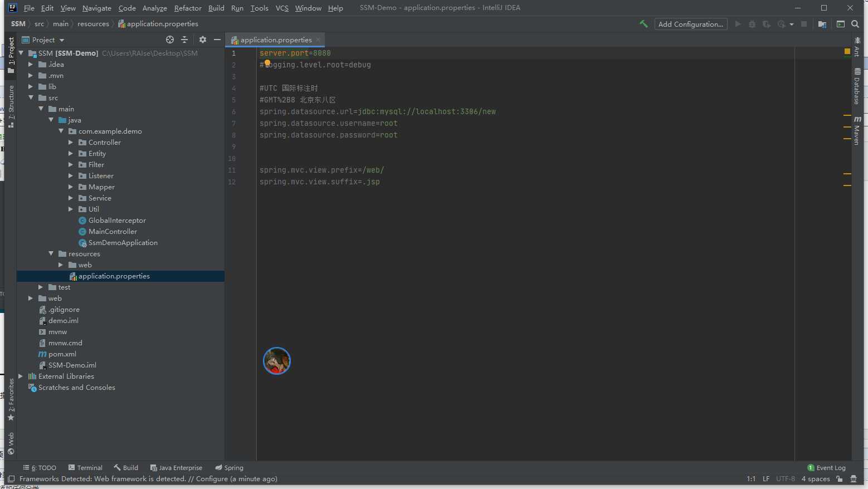Click locate/scroll-from-source target icon
The width and height of the screenshot is (868, 489).
[x=170, y=40]
